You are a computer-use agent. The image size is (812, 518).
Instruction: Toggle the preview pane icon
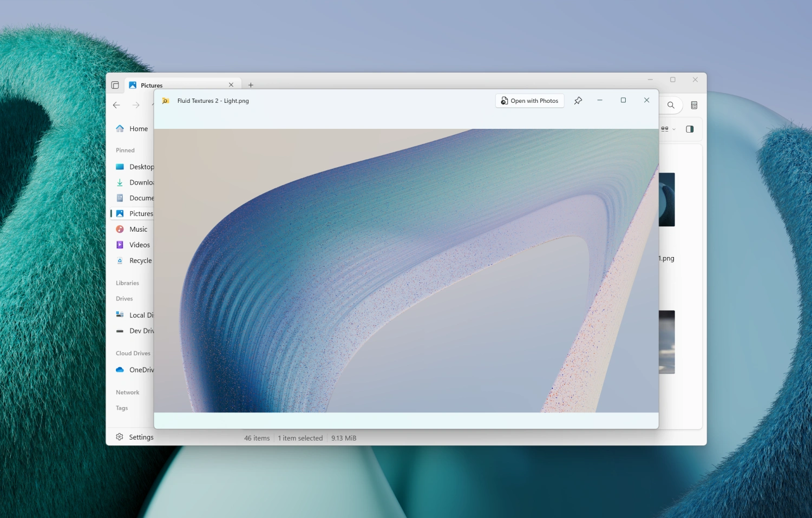pos(689,129)
